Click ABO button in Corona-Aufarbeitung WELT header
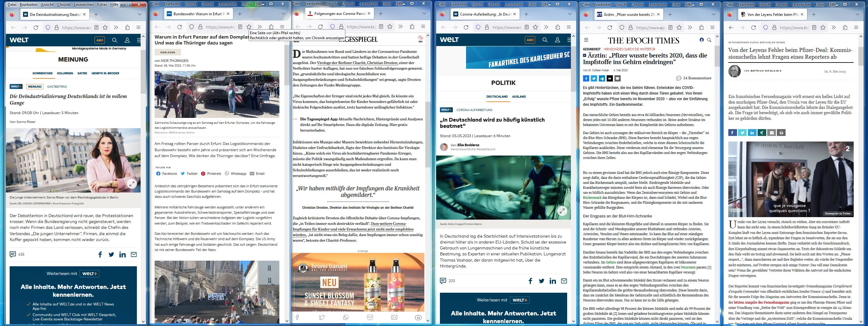Viewport: 868px width, 326px height. pos(530,40)
